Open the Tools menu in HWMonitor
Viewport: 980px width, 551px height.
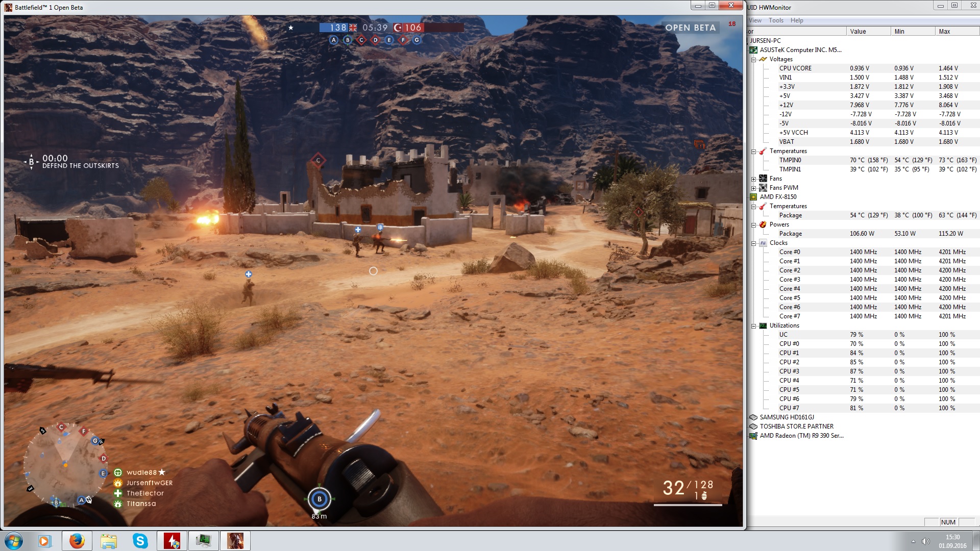(x=776, y=20)
